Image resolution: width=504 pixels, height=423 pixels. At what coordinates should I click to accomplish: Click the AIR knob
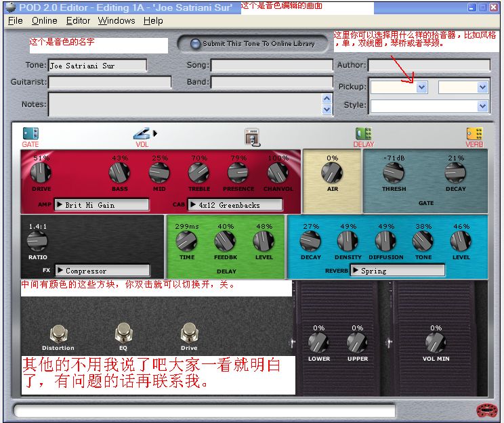click(x=332, y=173)
